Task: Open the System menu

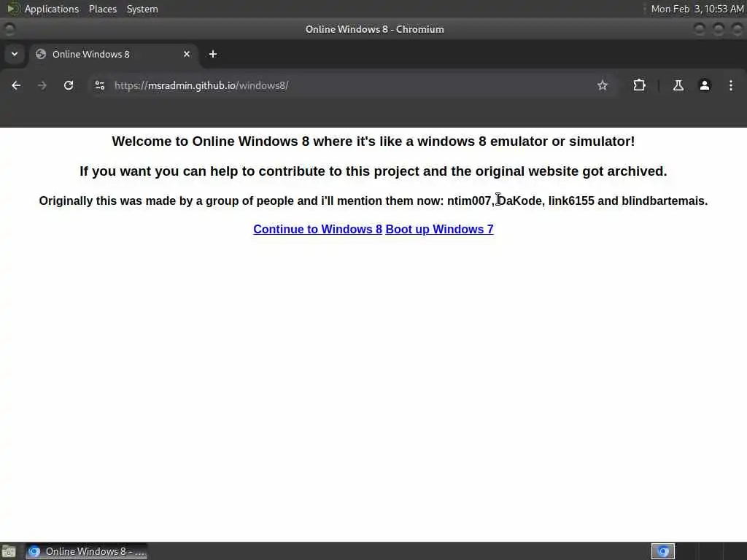Action: pos(142,9)
